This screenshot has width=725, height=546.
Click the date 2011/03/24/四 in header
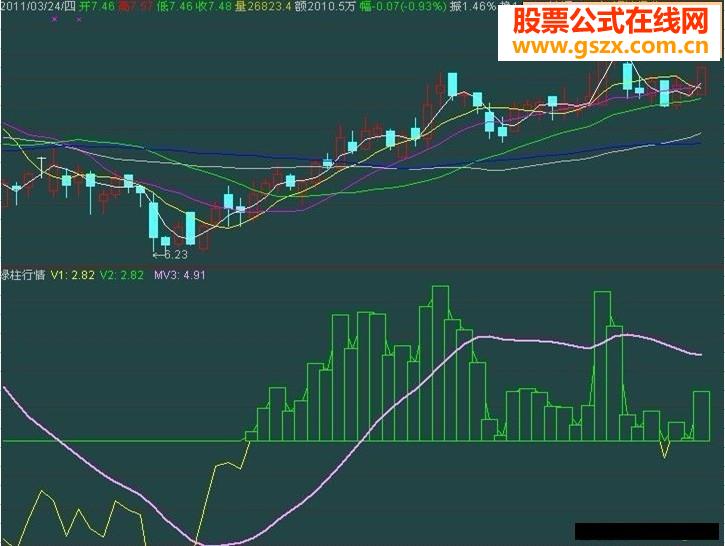click(x=38, y=6)
